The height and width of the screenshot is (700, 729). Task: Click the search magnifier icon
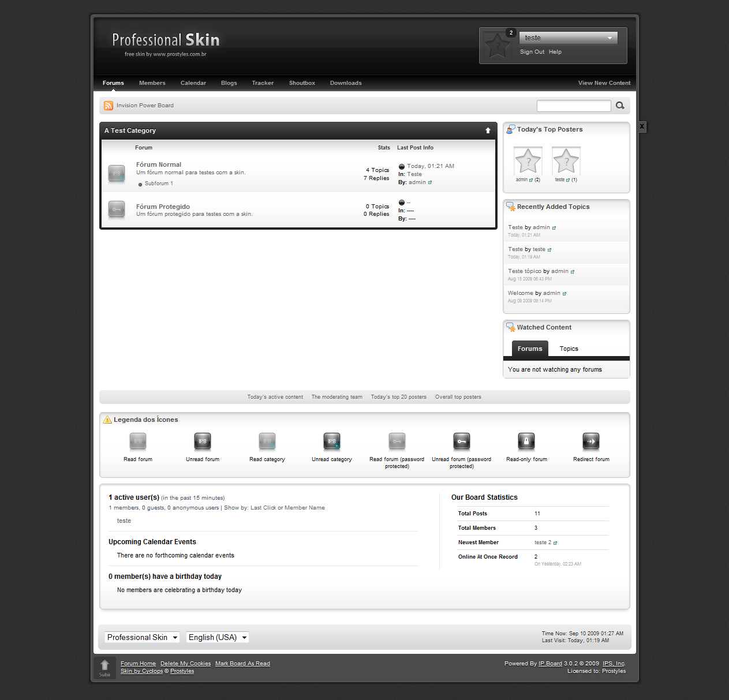(x=620, y=106)
